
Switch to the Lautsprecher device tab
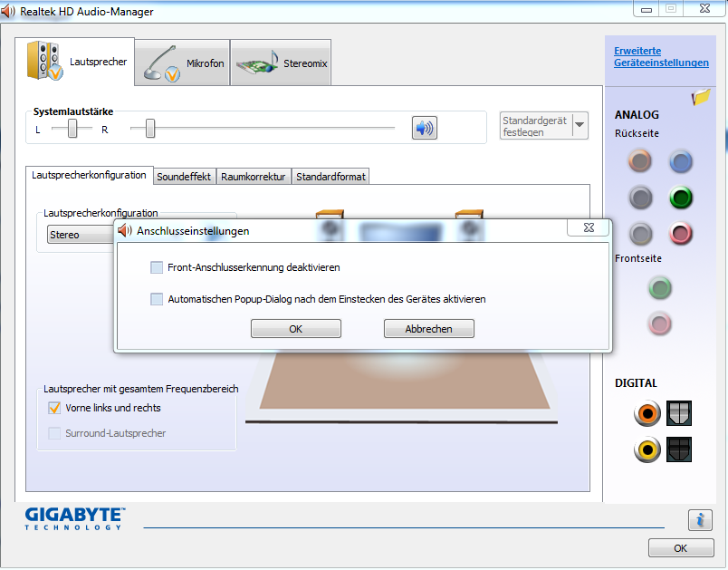tap(75, 62)
